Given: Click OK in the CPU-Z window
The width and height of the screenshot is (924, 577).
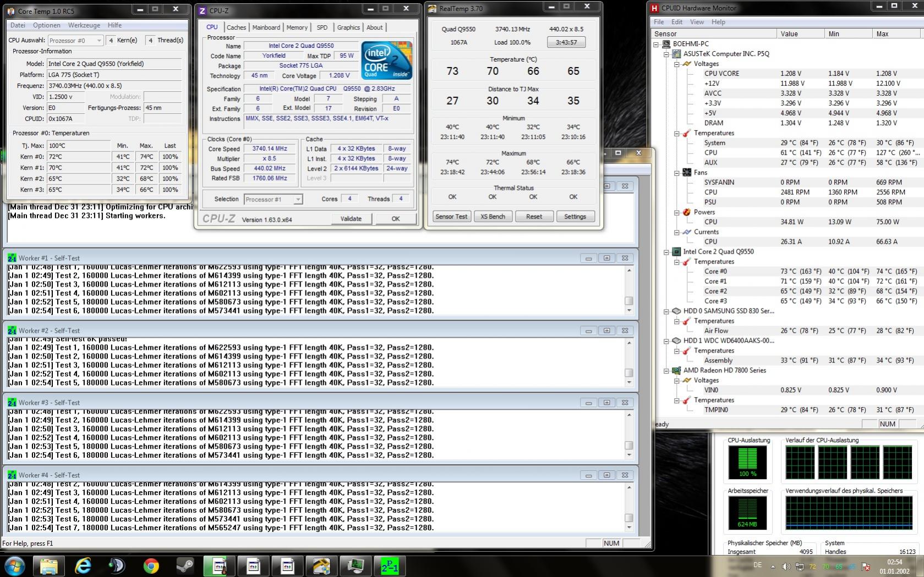Looking at the screenshot, I should point(396,218).
